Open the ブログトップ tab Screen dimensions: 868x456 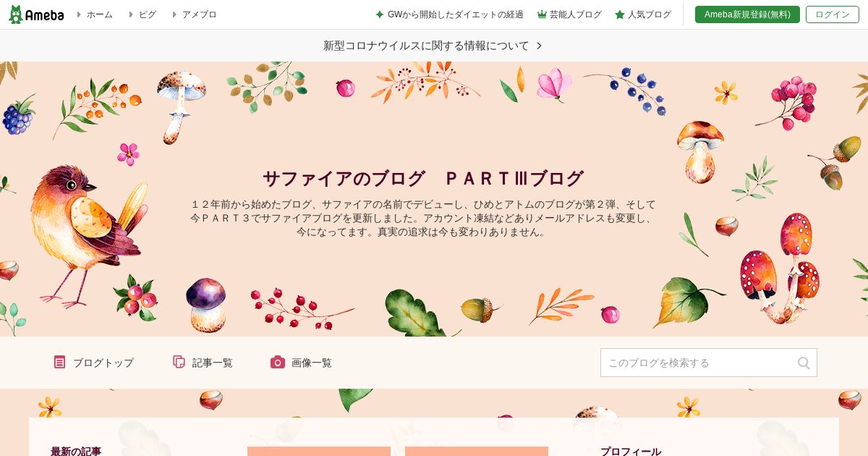click(94, 363)
